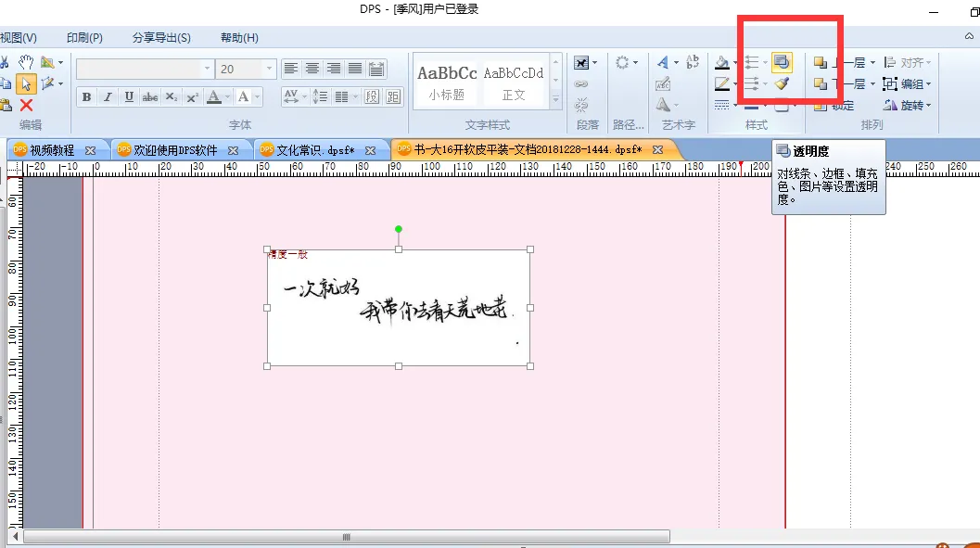Click the break text link icon
The image size is (980, 548).
[581, 105]
